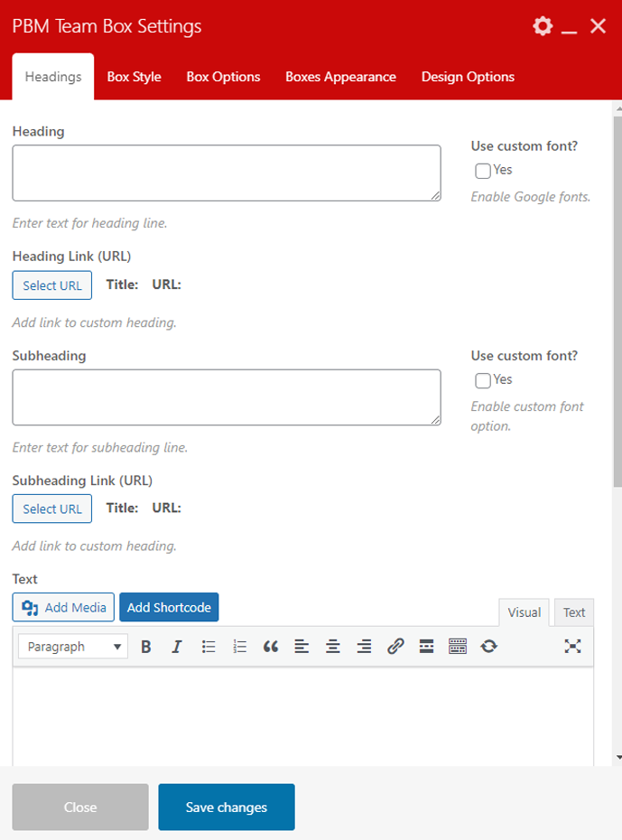Enable custom font for Heading
Viewport: 622px width, 840px height.
pyautogui.click(x=483, y=171)
